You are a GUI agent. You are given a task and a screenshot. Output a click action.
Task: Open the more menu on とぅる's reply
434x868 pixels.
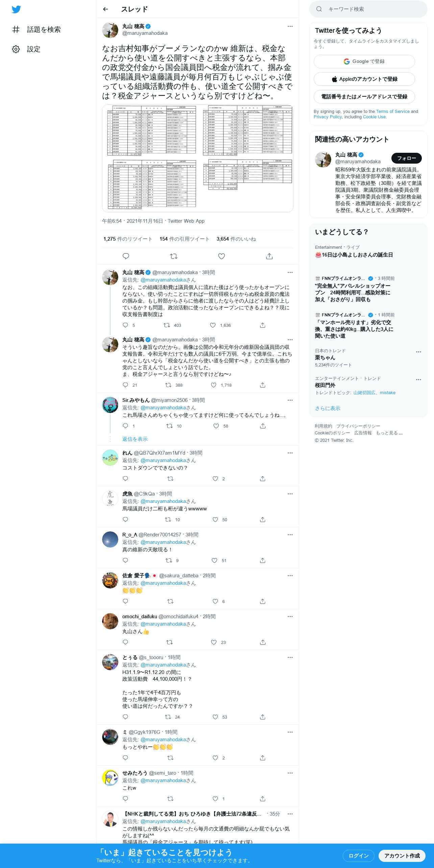click(x=290, y=657)
